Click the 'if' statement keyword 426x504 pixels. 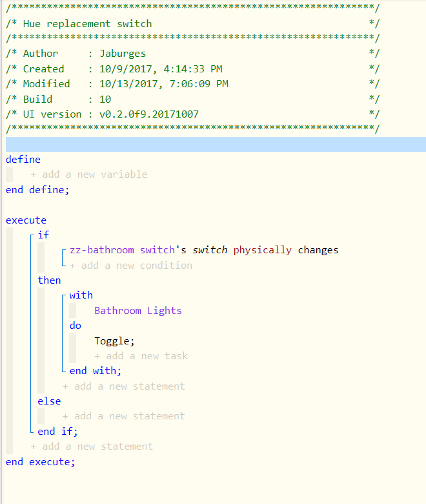coord(43,235)
